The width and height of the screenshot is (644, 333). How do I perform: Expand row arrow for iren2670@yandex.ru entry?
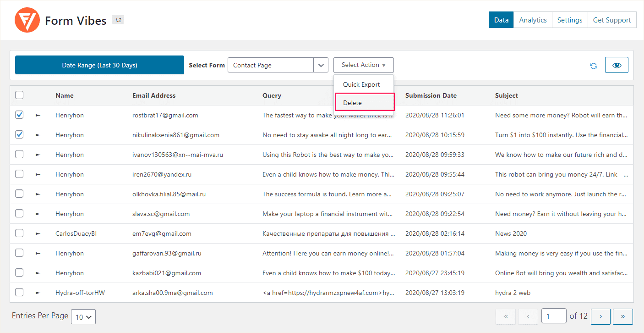click(38, 175)
